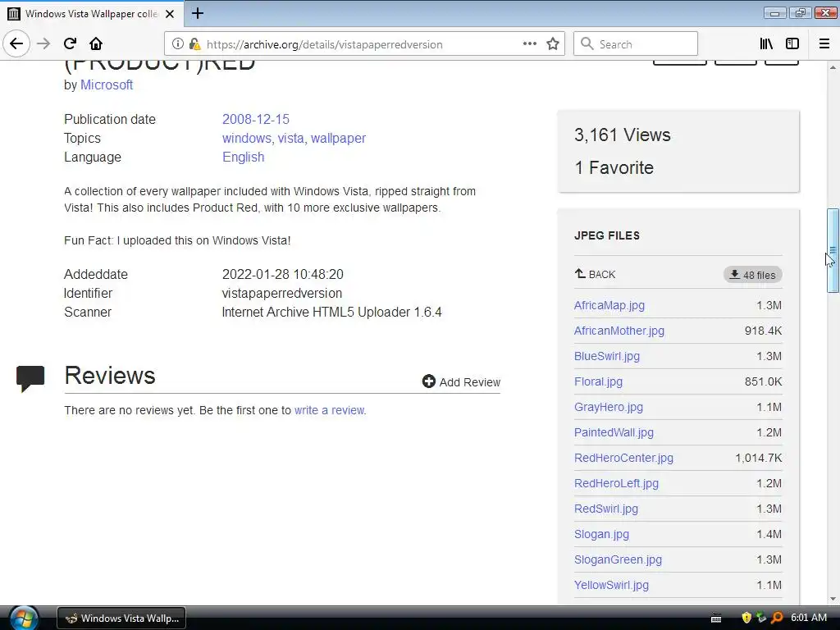Follow the windows topic link

coord(247,138)
